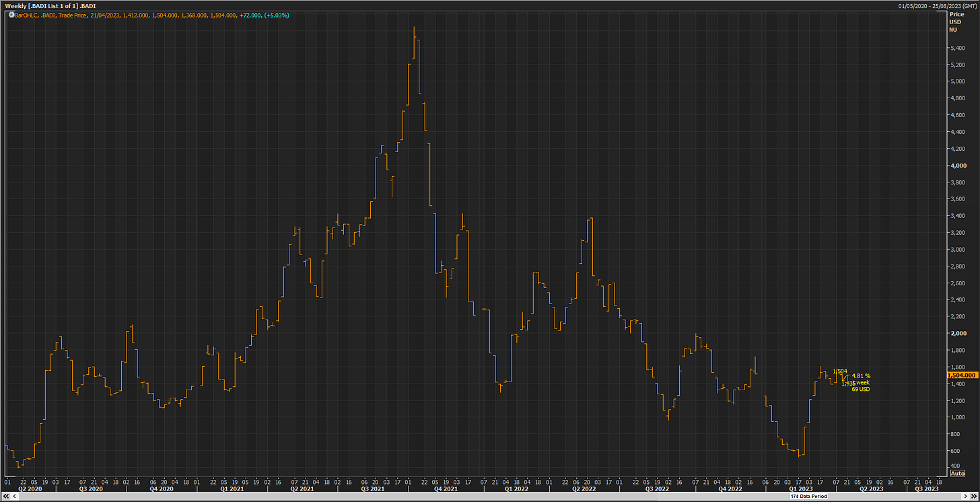Click the NU axis label
This screenshot has height=502, width=980.
[x=952, y=29]
